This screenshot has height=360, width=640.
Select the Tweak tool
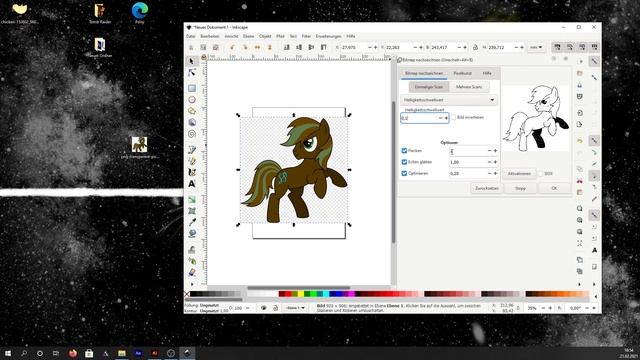click(x=191, y=249)
